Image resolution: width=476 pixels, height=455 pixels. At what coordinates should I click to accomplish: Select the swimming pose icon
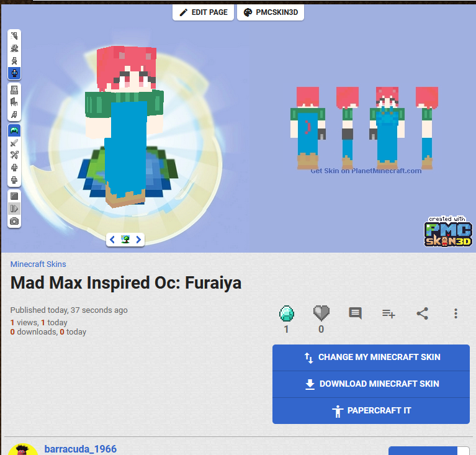[14, 48]
